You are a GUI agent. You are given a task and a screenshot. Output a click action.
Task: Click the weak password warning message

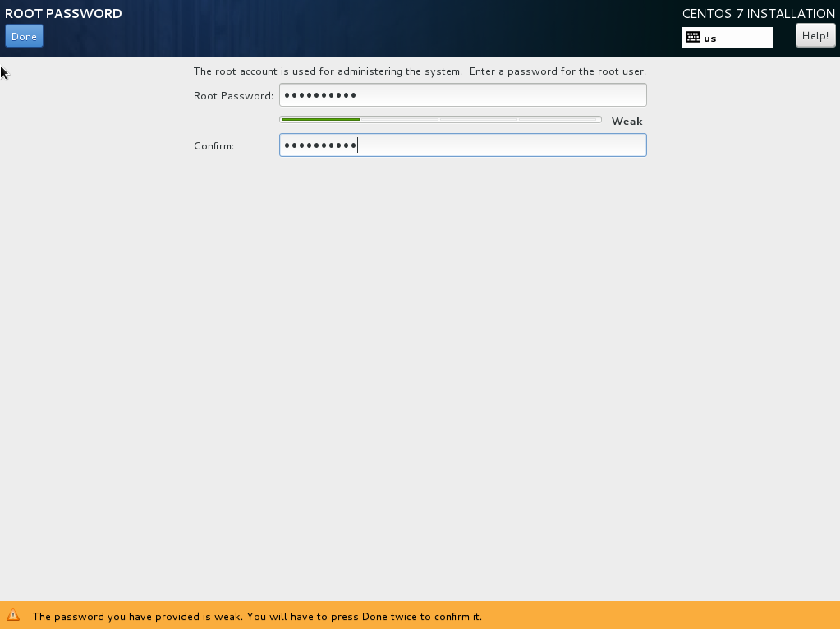[x=257, y=616]
